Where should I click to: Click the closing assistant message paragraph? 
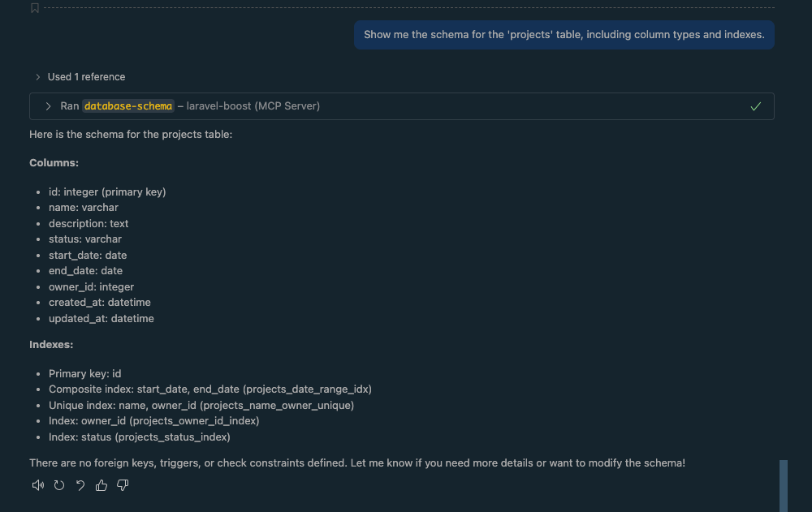click(x=357, y=463)
